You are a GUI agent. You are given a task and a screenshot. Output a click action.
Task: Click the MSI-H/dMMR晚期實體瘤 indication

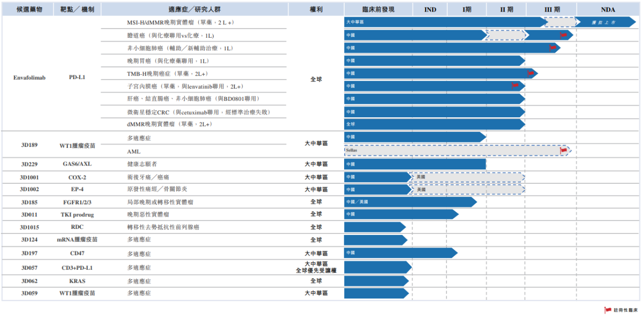[180, 23]
